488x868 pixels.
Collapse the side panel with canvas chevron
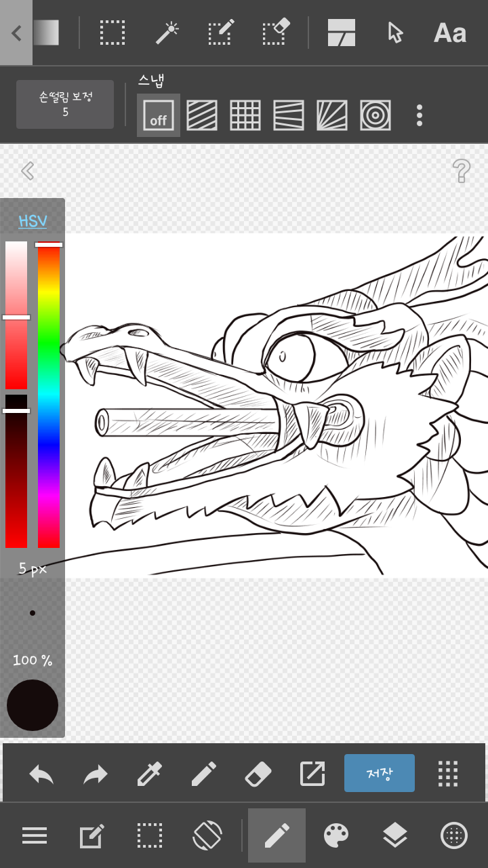coord(27,171)
